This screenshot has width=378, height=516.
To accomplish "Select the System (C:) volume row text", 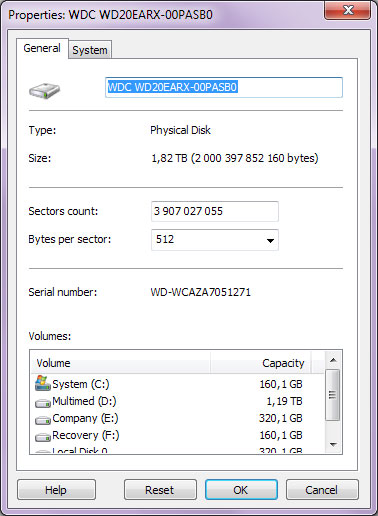I will point(81,384).
